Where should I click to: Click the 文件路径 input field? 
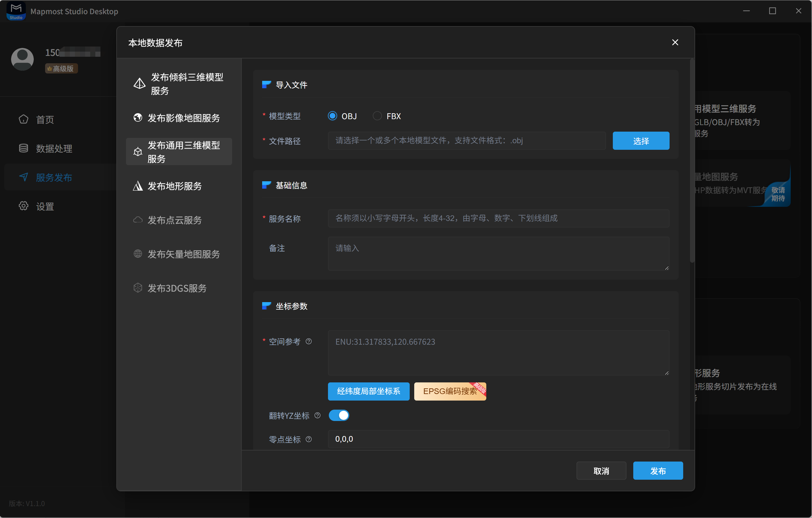[x=467, y=141]
